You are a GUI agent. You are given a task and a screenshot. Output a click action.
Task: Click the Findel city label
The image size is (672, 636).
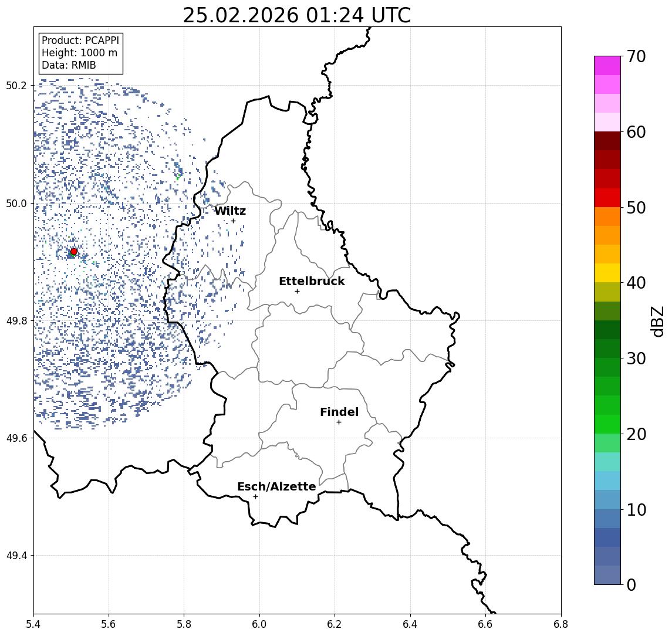pos(339,412)
